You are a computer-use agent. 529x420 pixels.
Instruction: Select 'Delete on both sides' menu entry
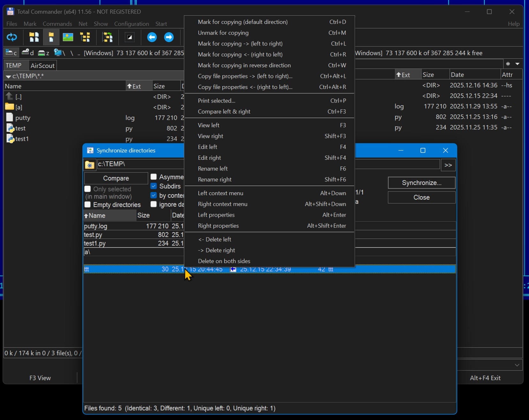click(x=224, y=261)
